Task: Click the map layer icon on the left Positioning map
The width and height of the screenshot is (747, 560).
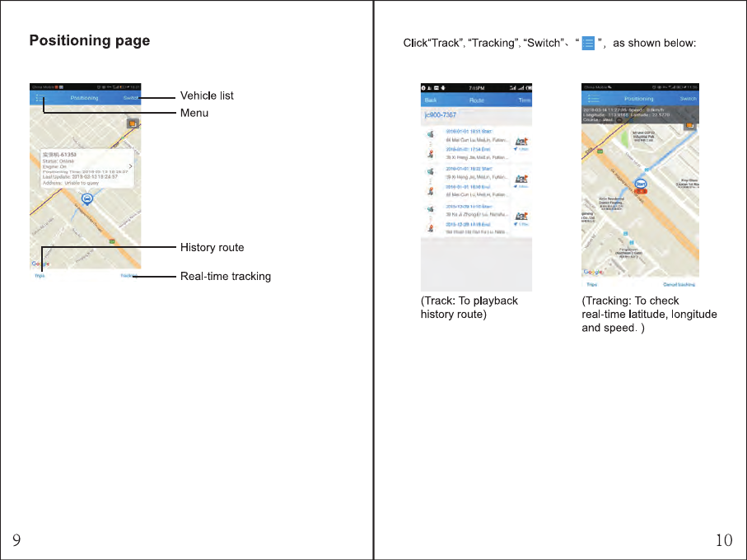Action: [133, 124]
